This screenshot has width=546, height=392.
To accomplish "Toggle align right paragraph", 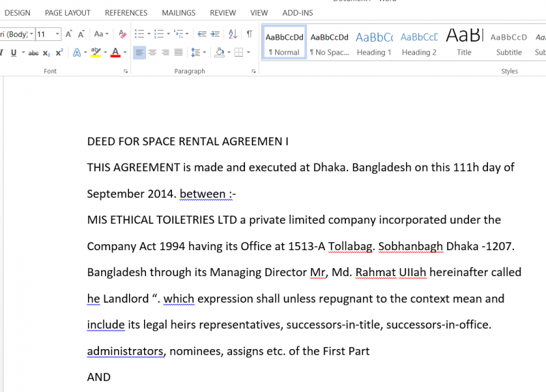I will click(165, 52).
